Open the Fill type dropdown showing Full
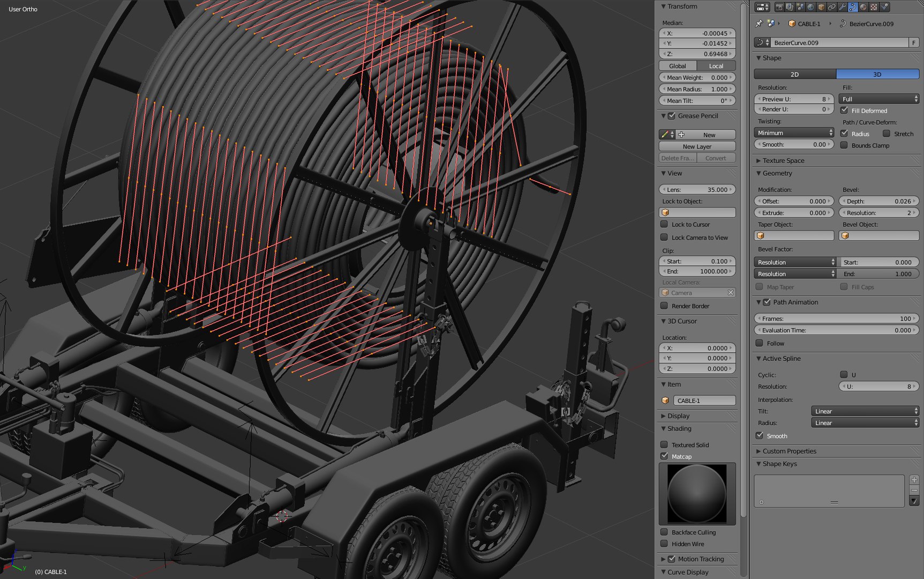Viewport: 924px width, 579px height. tap(879, 99)
